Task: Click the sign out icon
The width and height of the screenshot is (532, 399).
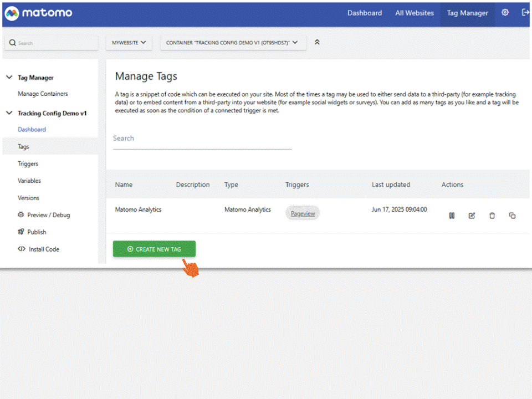Action: coord(525,12)
